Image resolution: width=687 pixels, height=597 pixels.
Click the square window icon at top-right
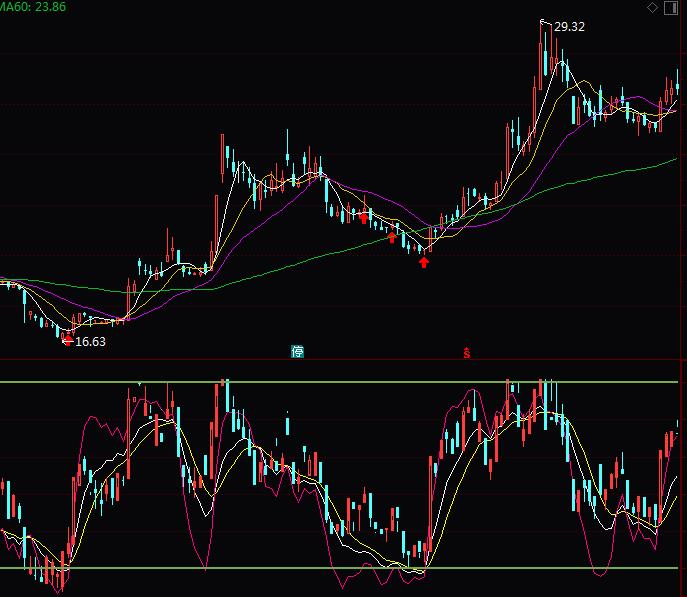pos(672,7)
